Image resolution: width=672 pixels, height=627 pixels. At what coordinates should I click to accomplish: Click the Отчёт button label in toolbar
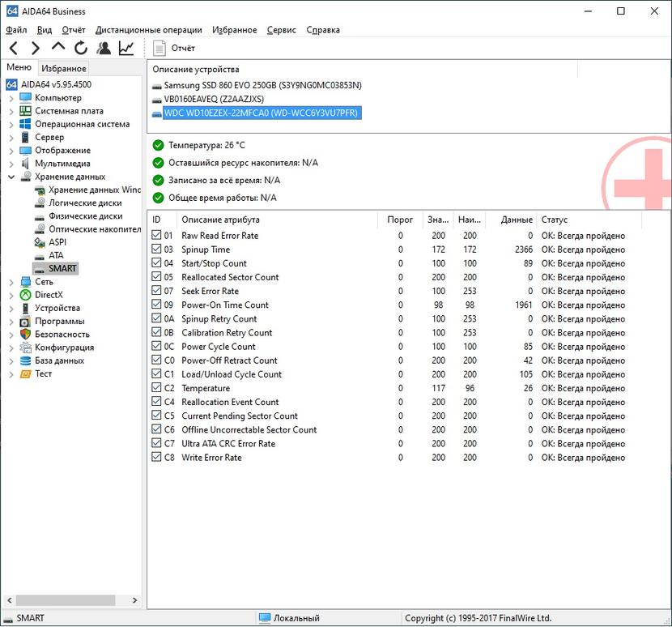(183, 48)
